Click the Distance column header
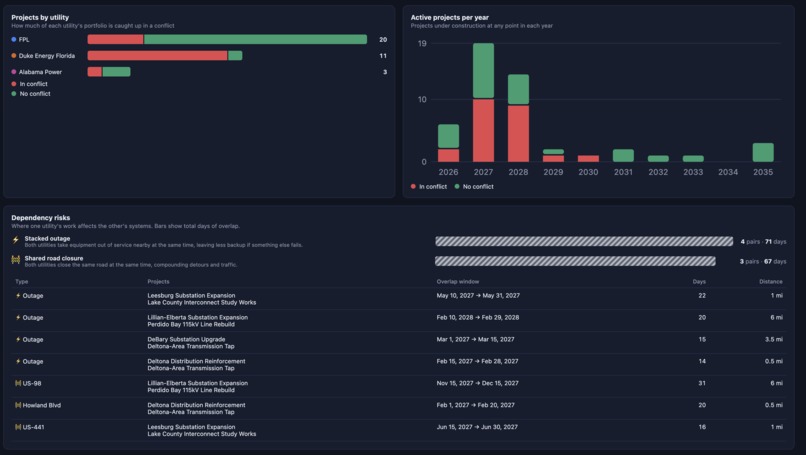This screenshot has width=806, height=455. (771, 282)
